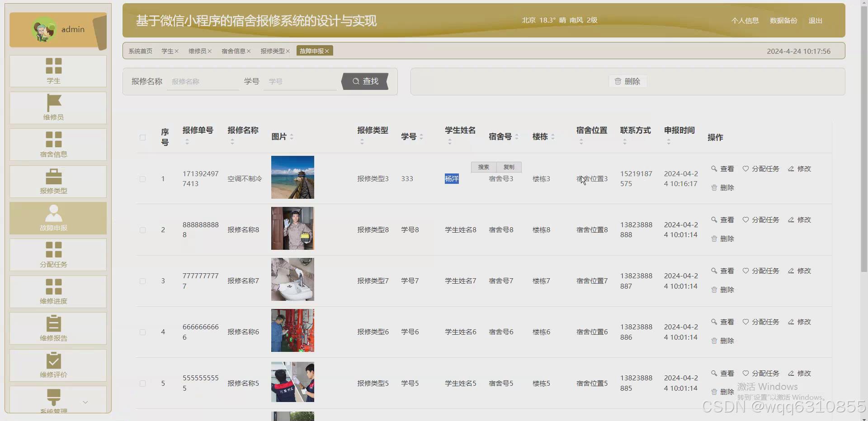Click 修改 for 报修名称7 row

coord(799,271)
